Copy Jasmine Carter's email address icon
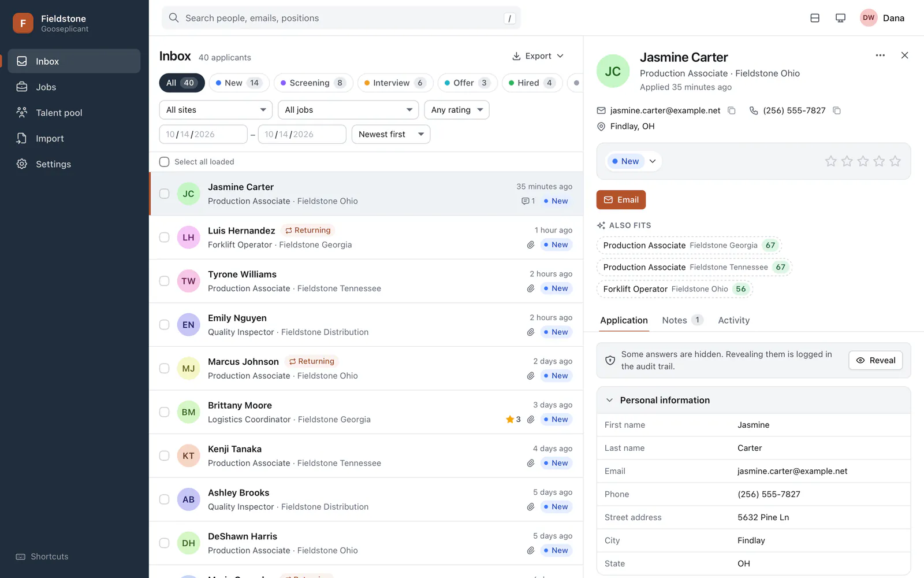The height and width of the screenshot is (578, 924). click(732, 110)
